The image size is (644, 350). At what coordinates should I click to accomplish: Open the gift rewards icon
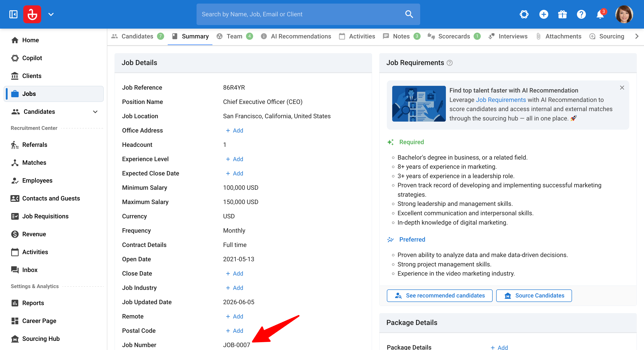[563, 14]
